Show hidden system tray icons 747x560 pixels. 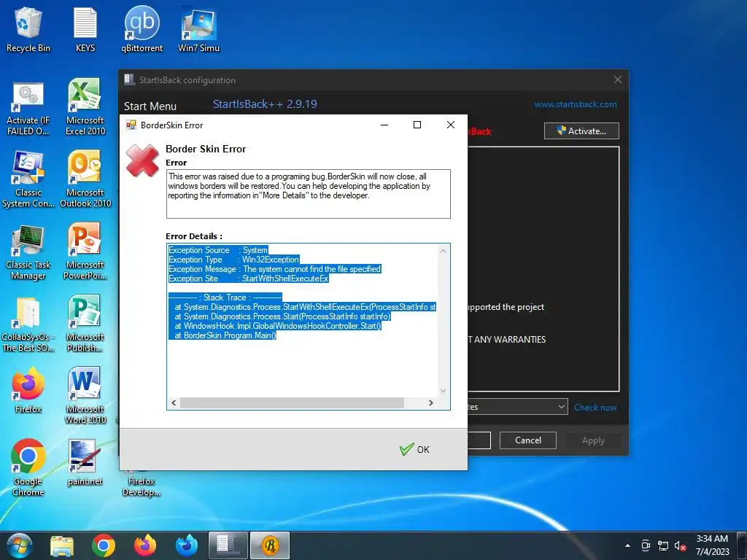(x=627, y=545)
